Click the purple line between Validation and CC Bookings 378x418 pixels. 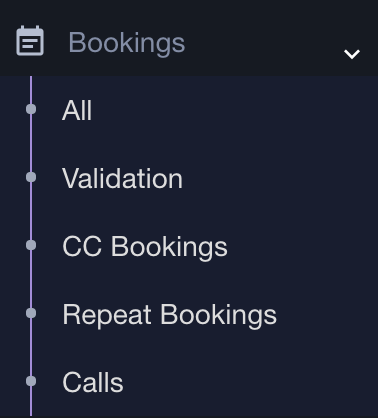point(31,211)
